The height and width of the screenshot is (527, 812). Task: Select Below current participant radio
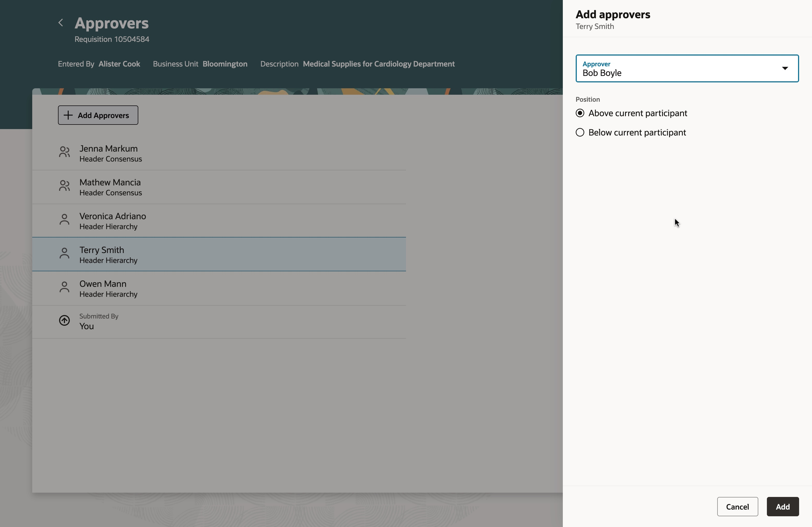pyautogui.click(x=580, y=132)
